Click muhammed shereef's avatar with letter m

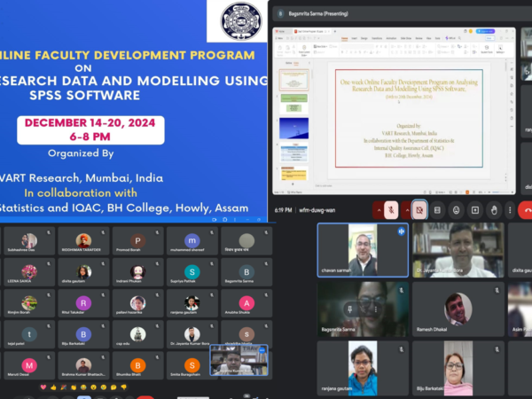(192, 240)
